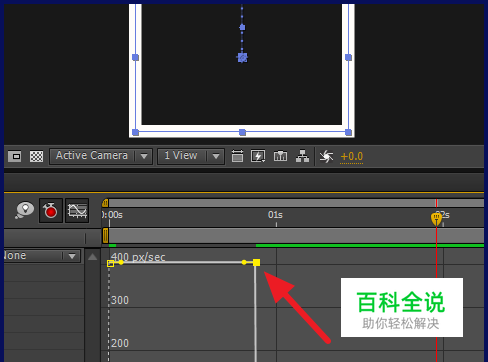Screen dimensions: 488x362
Task: Click bezier handle near second keyframe
Action: (244, 263)
